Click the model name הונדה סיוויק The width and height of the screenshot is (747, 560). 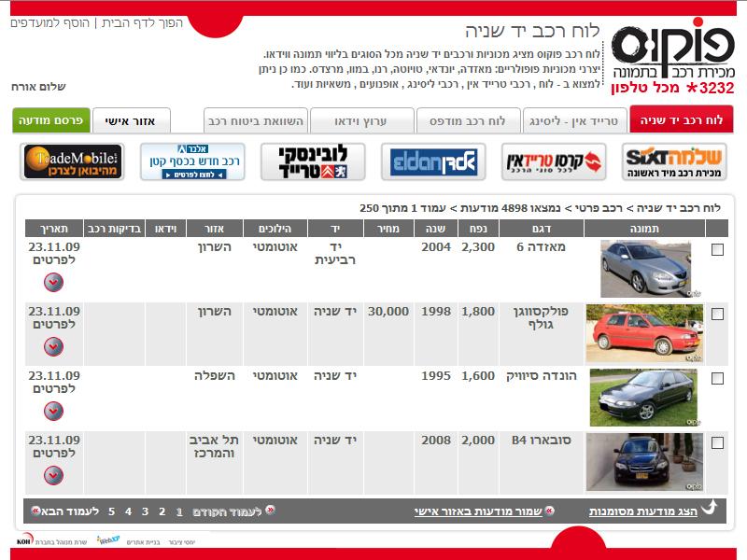[542, 376]
